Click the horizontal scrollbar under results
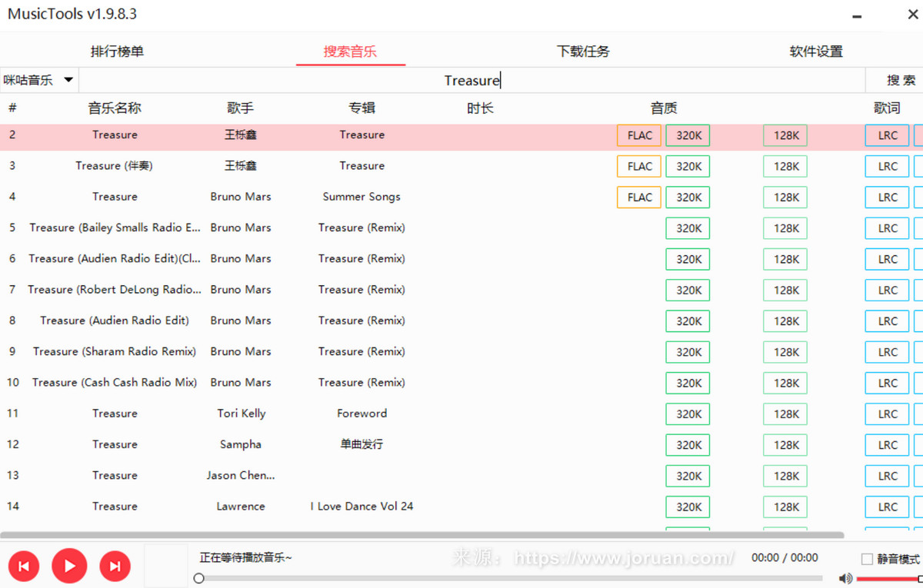The image size is (923, 588). (422, 535)
